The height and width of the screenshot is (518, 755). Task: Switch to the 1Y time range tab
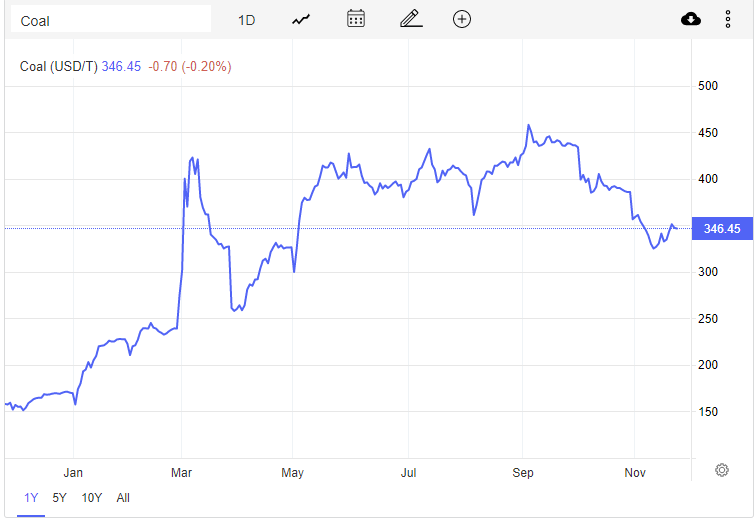click(x=31, y=498)
